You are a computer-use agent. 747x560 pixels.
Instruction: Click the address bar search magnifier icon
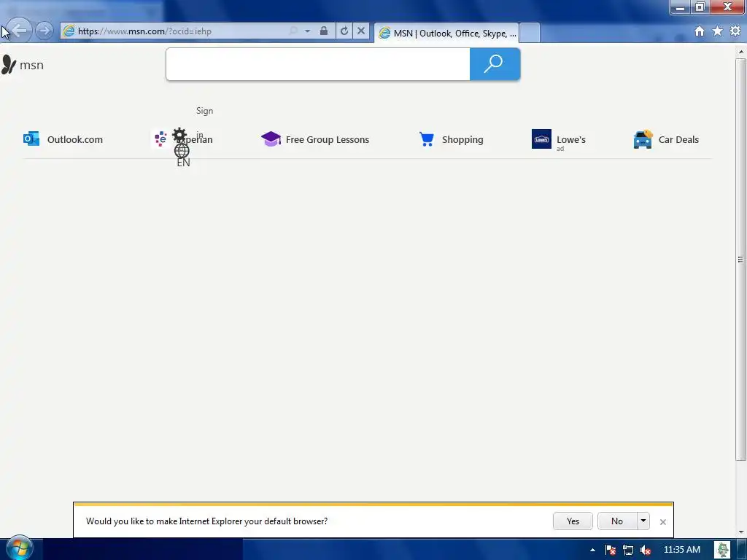click(293, 31)
